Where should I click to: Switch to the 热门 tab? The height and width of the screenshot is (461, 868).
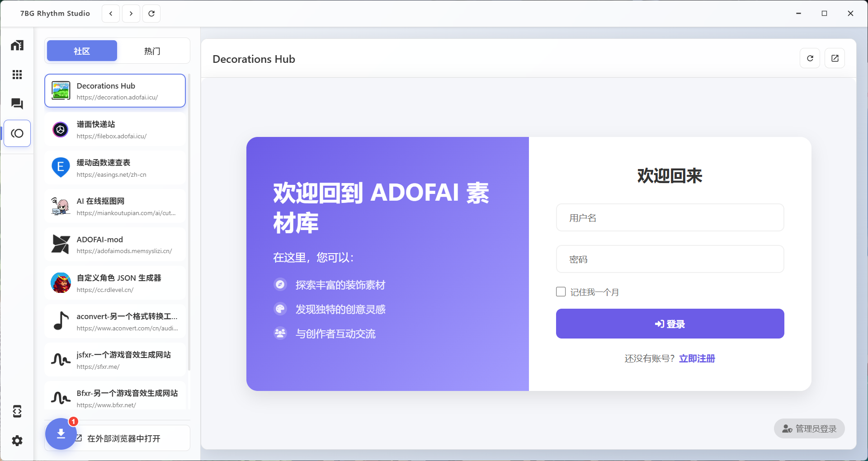coord(152,51)
